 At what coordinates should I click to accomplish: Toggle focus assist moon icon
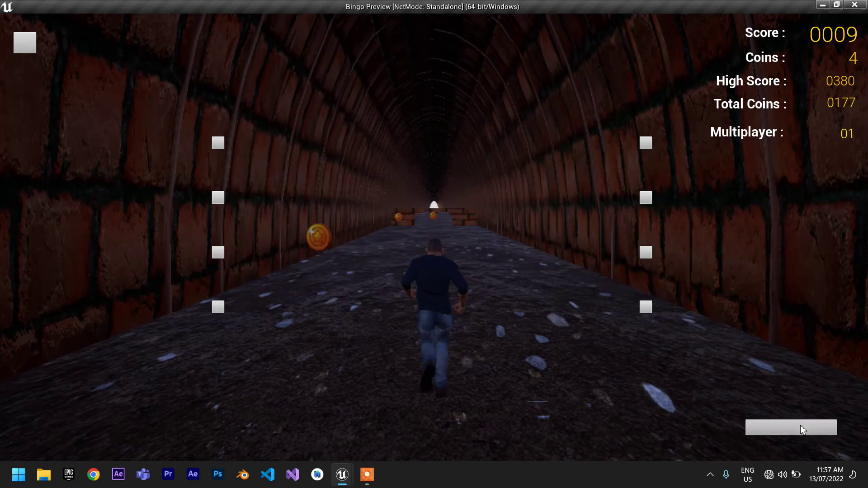click(853, 474)
